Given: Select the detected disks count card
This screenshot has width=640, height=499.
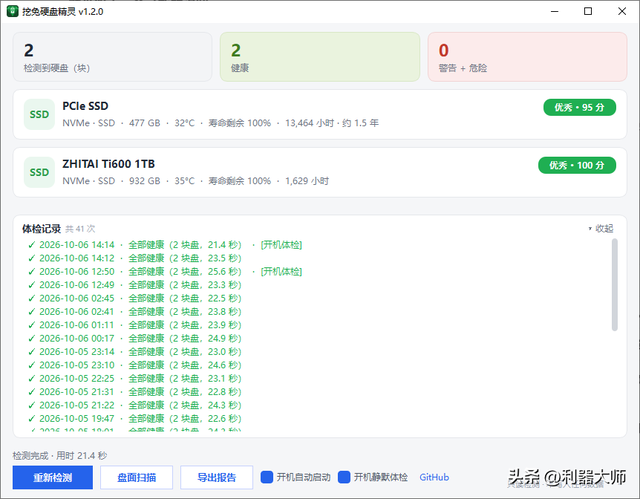Looking at the screenshot, I should point(113,57).
